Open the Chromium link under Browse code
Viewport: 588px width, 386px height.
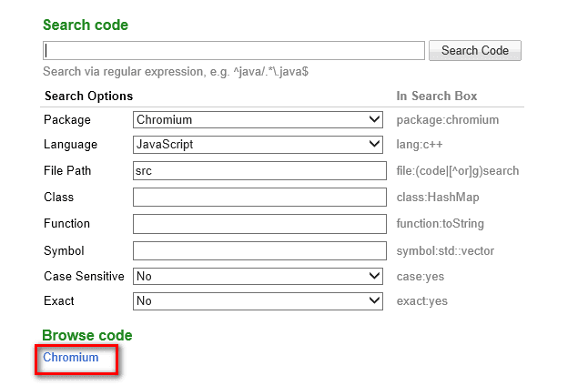tap(71, 358)
